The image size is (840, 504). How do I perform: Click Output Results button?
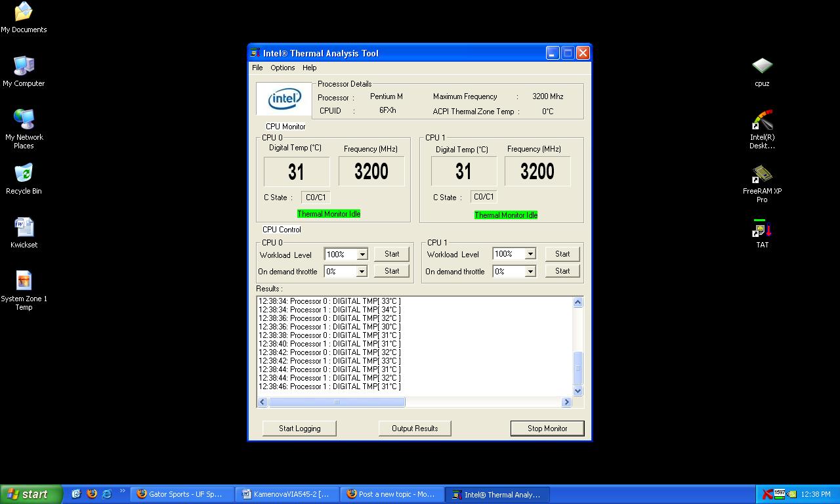pyautogui.click(x=415, y=429)
